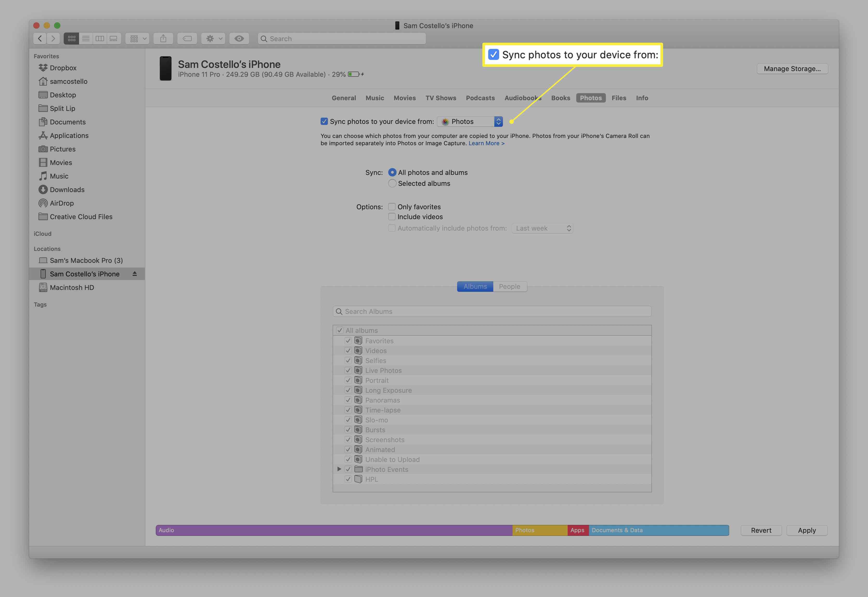Switch to the Podcasts tab
The height and width of the screenshot is (597, 868).
[480, 98]
